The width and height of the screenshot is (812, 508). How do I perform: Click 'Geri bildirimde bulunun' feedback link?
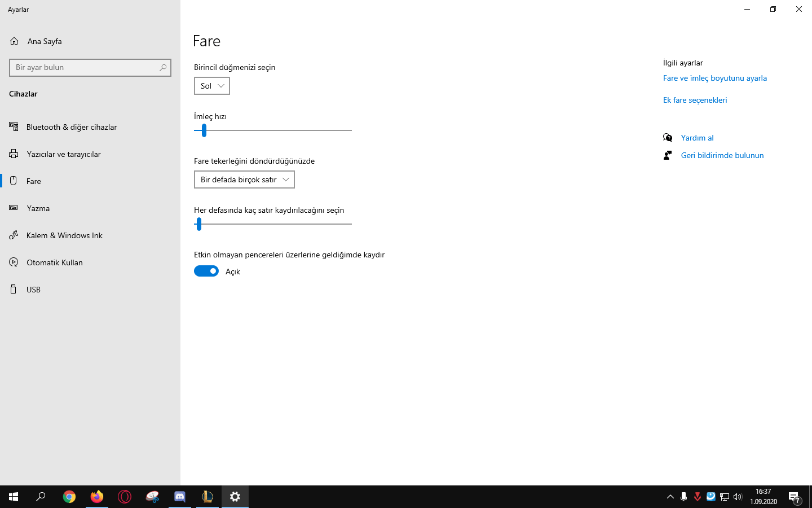click(722, 155)
